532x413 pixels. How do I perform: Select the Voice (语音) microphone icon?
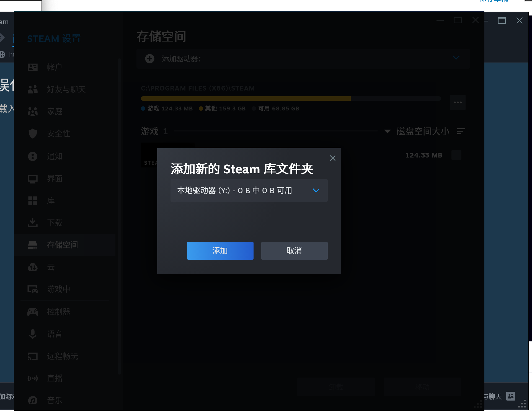33,334
